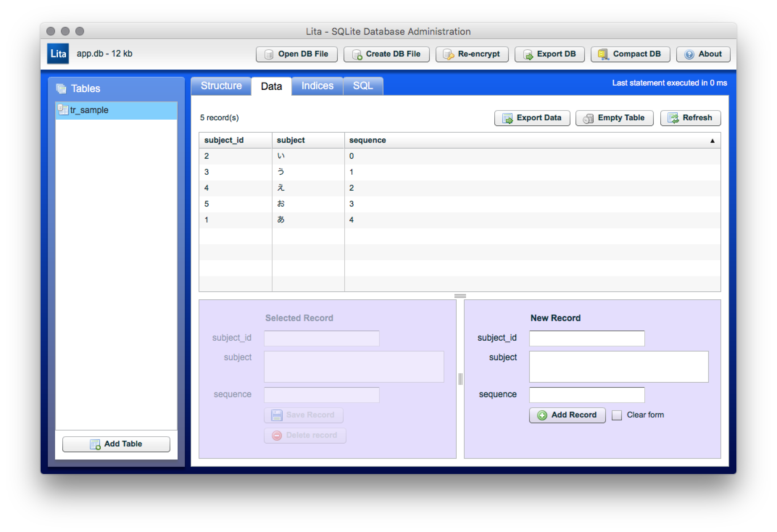Compact the database using the Compact DB icon

coord(603,54)
